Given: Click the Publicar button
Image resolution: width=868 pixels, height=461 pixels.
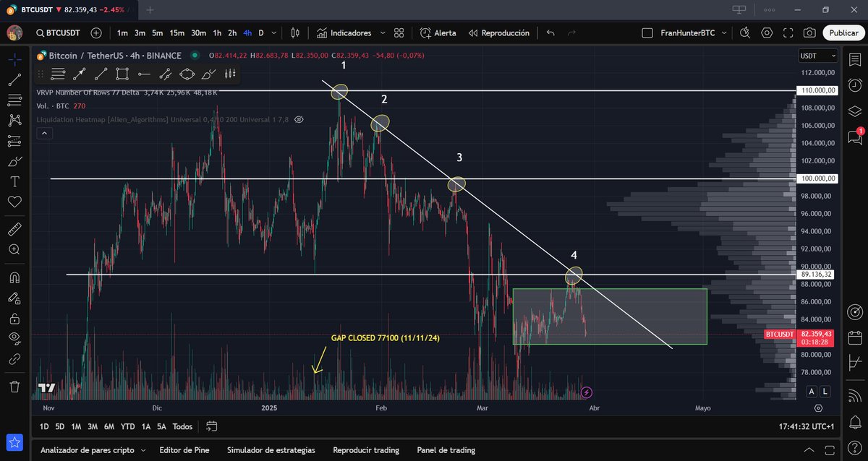Looking at the screenshot, I should (x=843, y=33).
